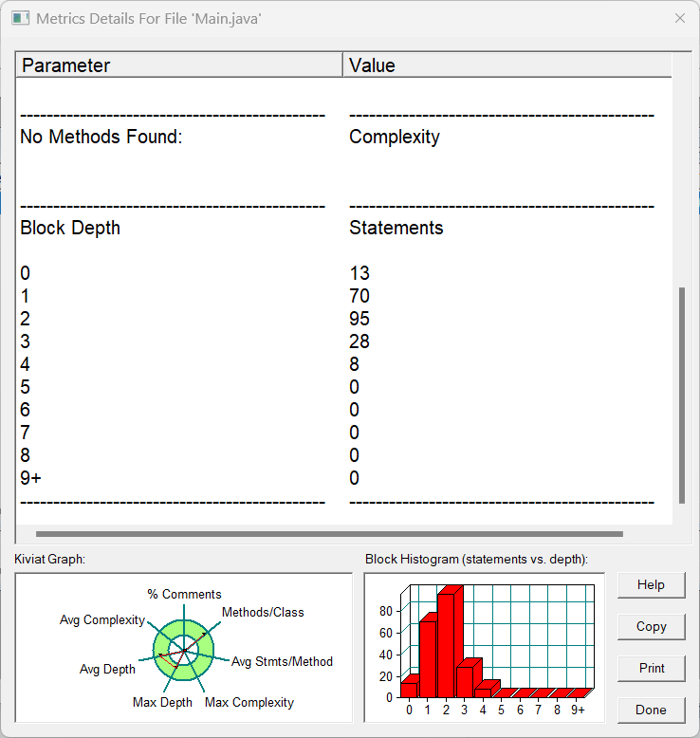Click the 'Kiviat Graph:' section label
Screen dimensions: 700x738
point(50,559)
